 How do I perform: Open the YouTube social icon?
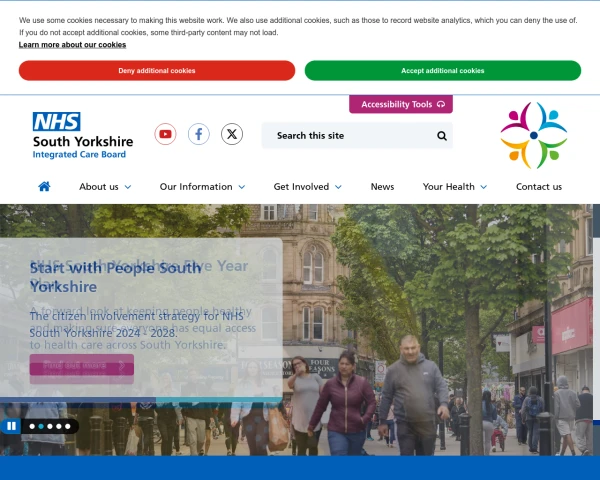coord(165,134)
